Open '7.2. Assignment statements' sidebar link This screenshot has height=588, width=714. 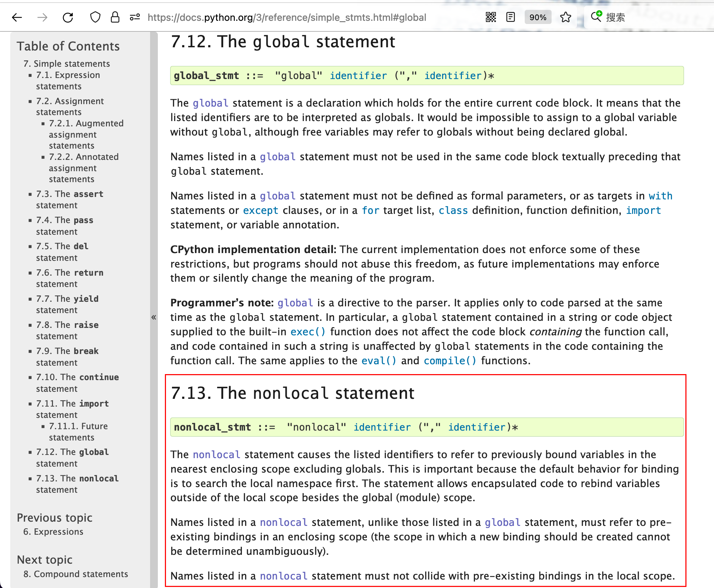coord(70,107)
